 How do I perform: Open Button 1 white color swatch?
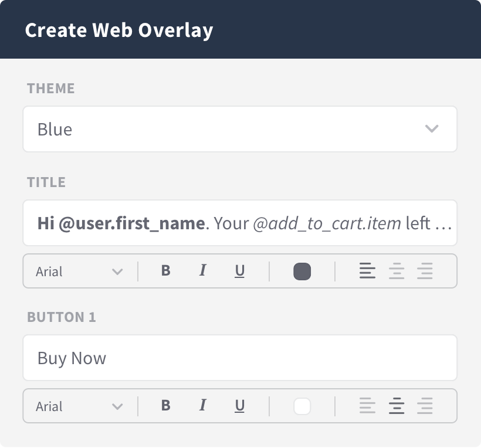click(302, 406)
